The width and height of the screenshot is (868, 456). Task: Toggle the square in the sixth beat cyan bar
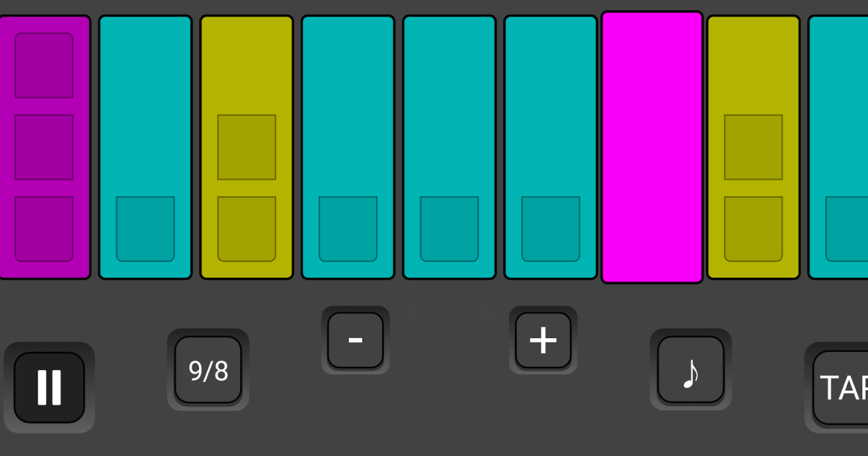pos(550,229)
